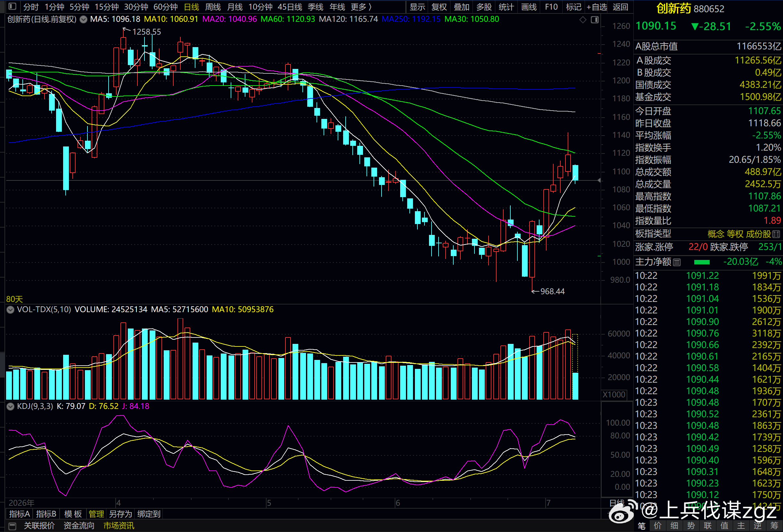Image resolution: width=783 pixels, height=532 pixels.
Task: Switch to 周线 weekly chart
Action: (213, 7)
